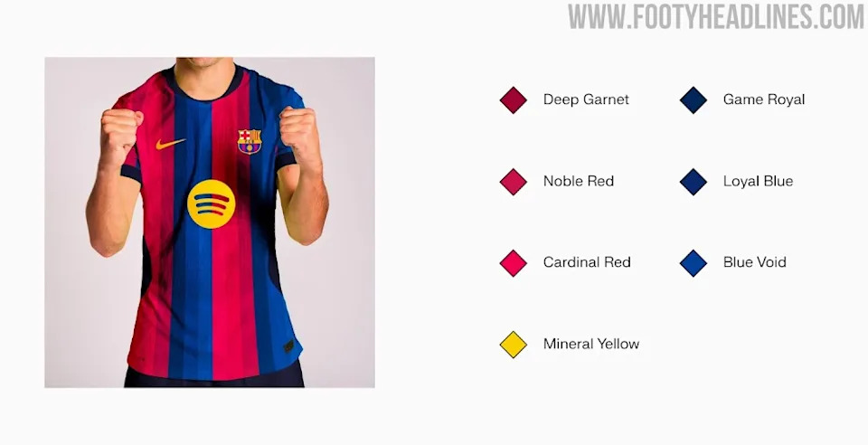Click the FC Barcelona crest on jersey

pos(250,141)
